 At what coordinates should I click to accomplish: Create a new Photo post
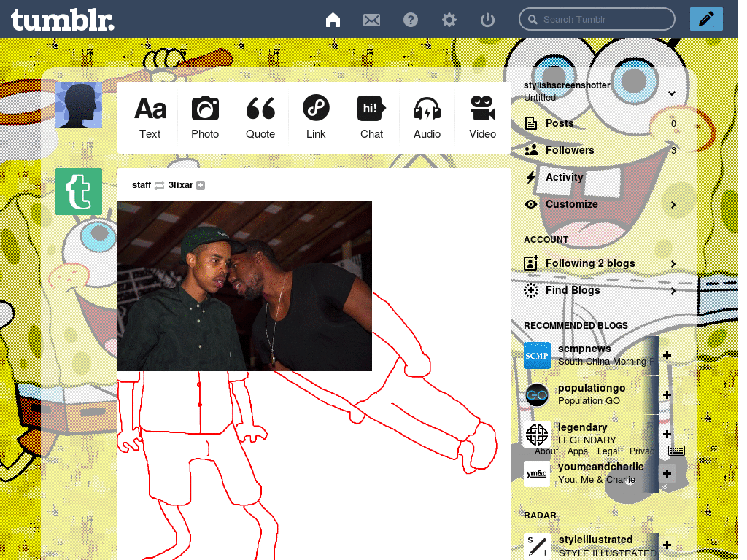click(x=205, y=117)
